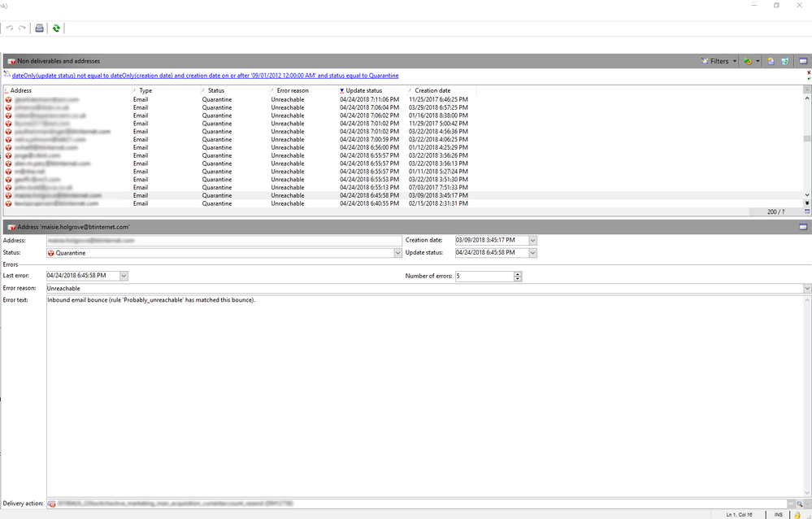The width and height of the screenshot is (812, 519).
Task: Expand the Error reason dropdown
Action: click(x=806, y=288)
